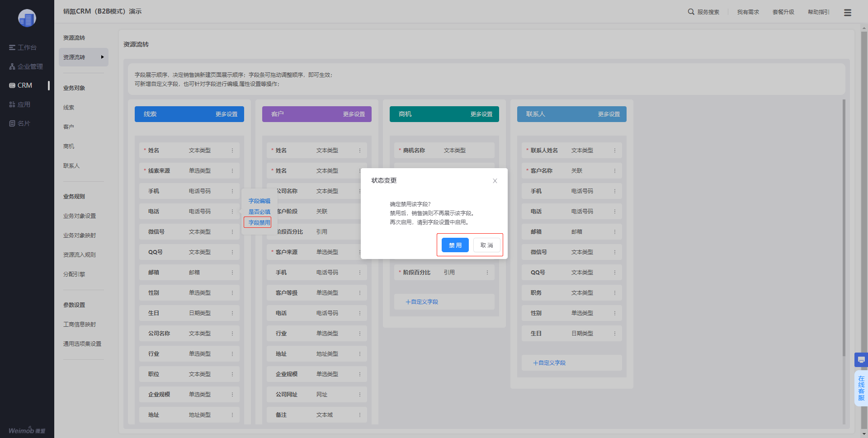
Task: Open more options for 联系人 生日 field
Action: [x=615, y=334]
